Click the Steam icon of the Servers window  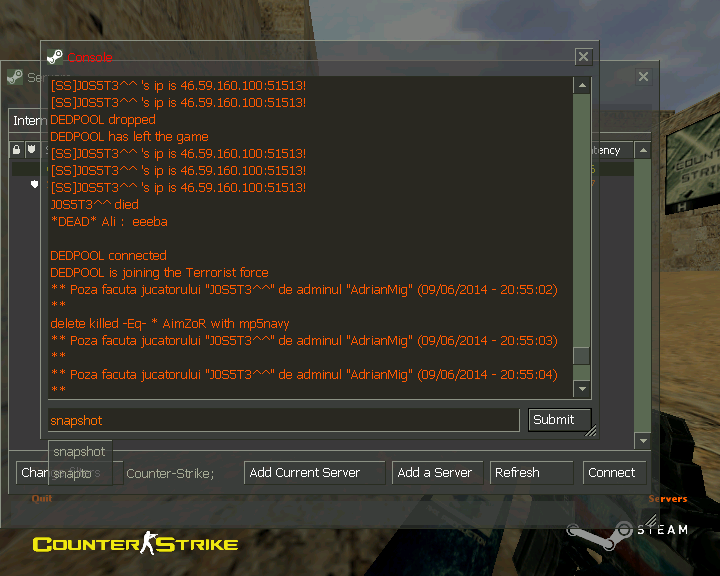coord(15,77)
